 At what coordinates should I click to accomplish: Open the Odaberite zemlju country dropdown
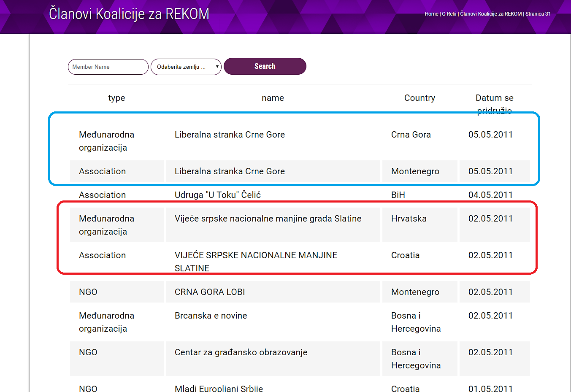pyautogui.click(x=186, y=67)
